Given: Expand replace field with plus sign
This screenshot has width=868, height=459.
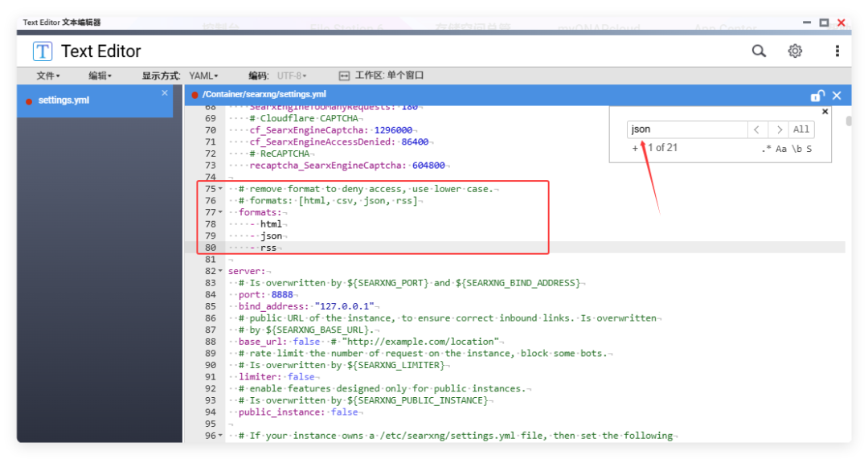Looking at the screenshot, I should pyautogui.click(x=635, y=148).
